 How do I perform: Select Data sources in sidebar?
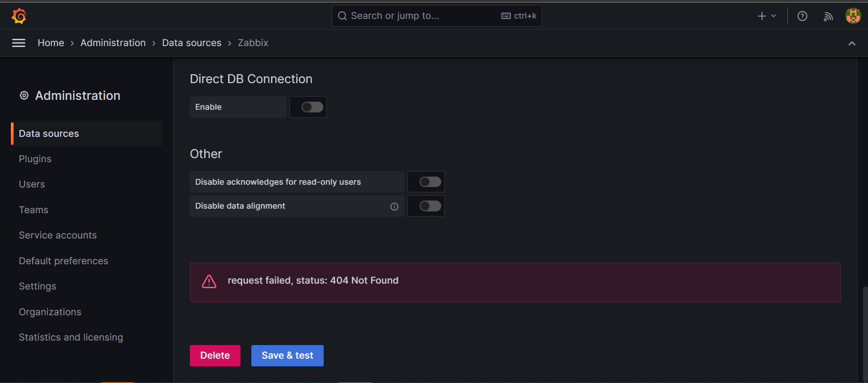tap(87, 134)
